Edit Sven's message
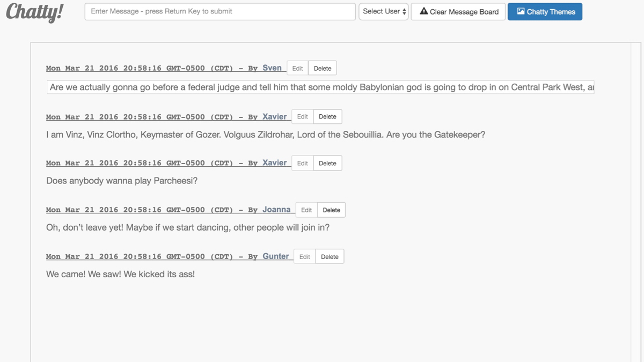The image size is (644, 362). click(297, 68)
